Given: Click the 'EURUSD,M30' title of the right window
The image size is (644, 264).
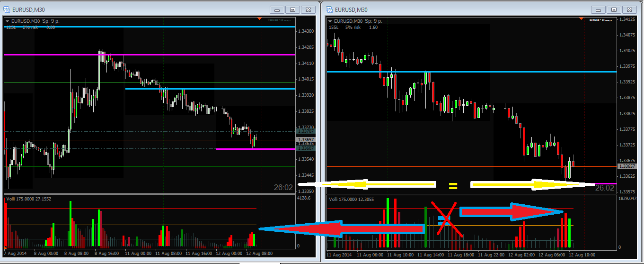Looking at the screenshot, I should click(351, 9).
